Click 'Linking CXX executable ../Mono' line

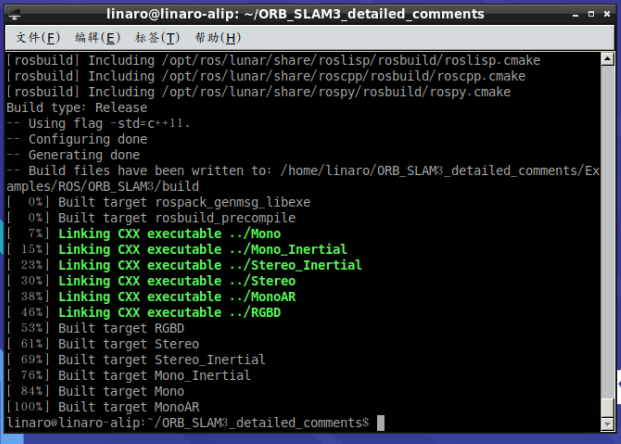pyautogui.click(x=144, y=234)
